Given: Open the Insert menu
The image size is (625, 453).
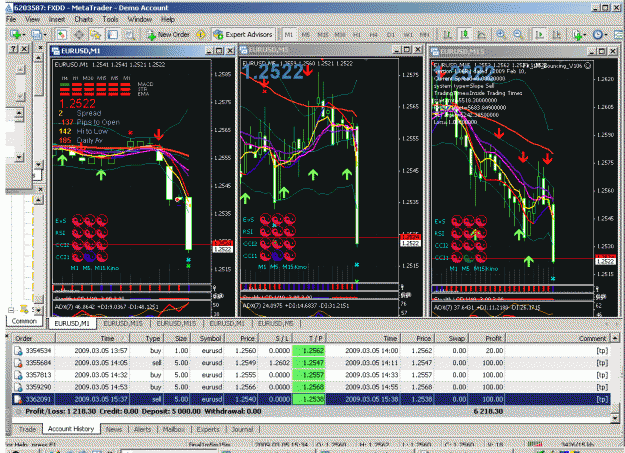Looking at the screenshot, I should (x=57, y=19).
